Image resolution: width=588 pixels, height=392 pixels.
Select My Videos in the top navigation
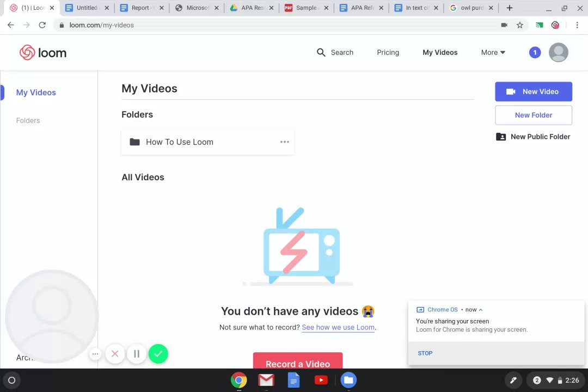tap(440, 52)
